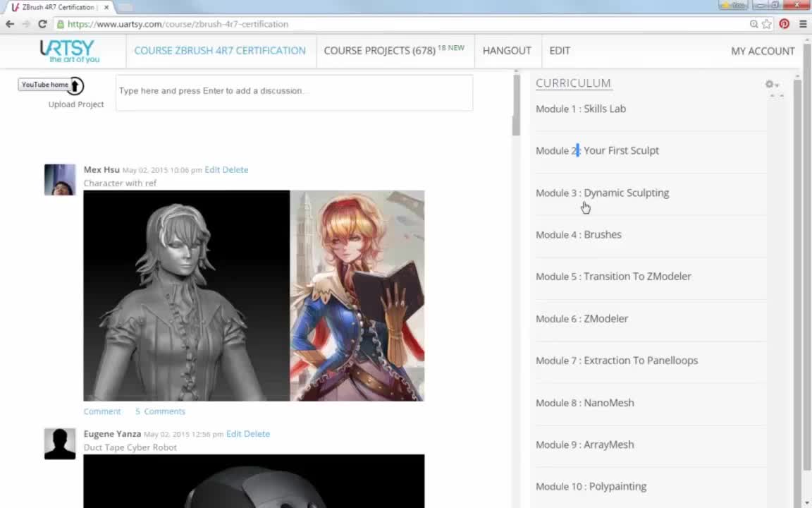Image resolution: width=812 pixels, height=508 pixels.
Task: Click the Upload Project arrow icon
Action: click(x=75, y=86)
